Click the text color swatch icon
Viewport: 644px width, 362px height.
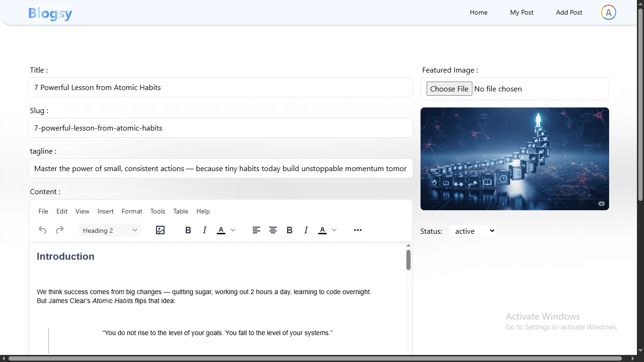click(221, 230)
